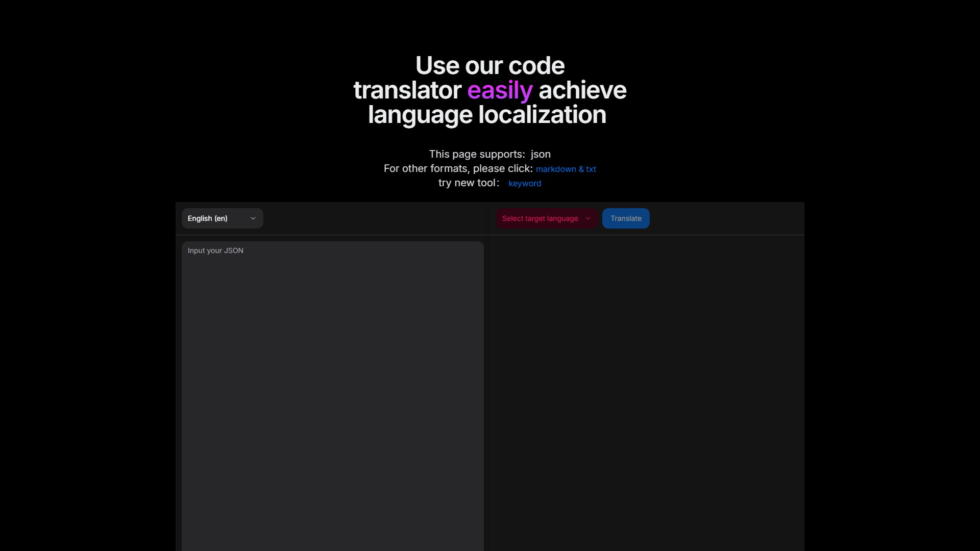The width and height of the screenshot is (980, 551).
Task: Click the Use our code heading line
Action: (489, 66)
